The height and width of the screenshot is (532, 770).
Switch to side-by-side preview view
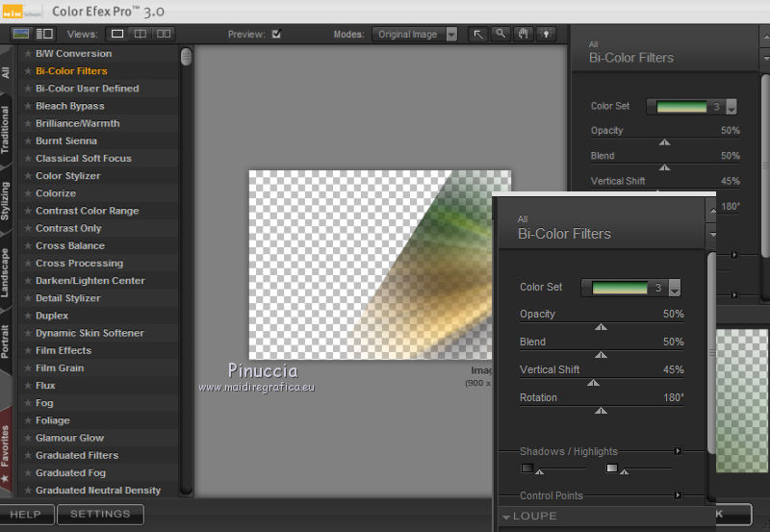164,34
